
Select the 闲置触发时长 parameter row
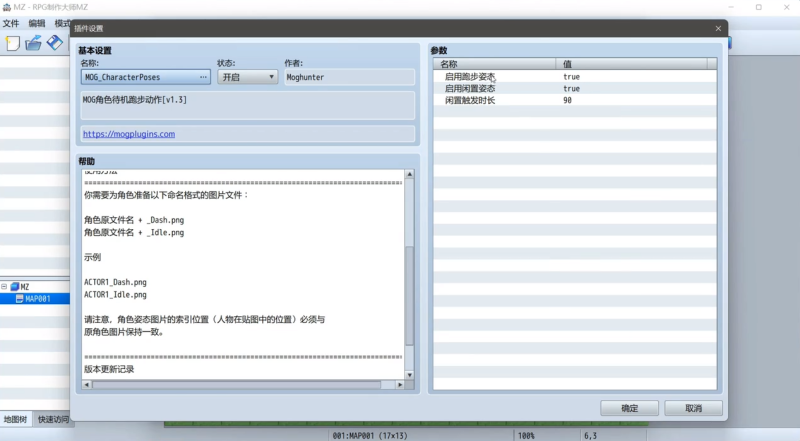click(x=575, y=100)
